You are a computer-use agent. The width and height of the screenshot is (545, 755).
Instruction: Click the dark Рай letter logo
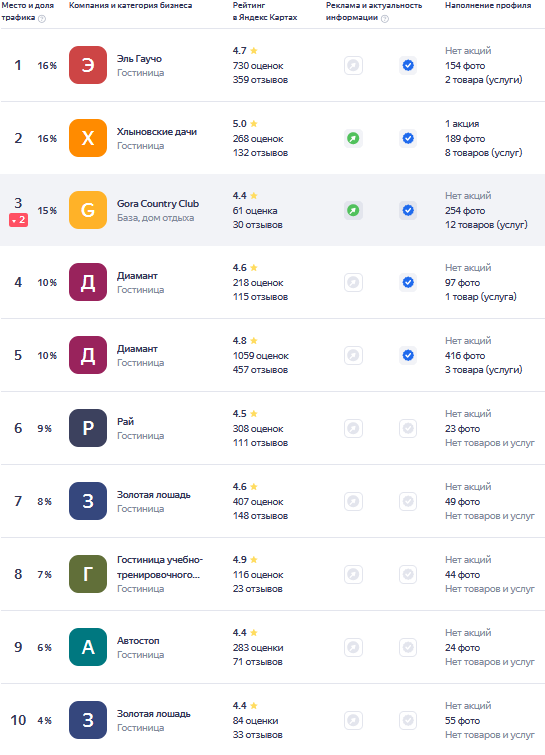click(x=88, y=428)
